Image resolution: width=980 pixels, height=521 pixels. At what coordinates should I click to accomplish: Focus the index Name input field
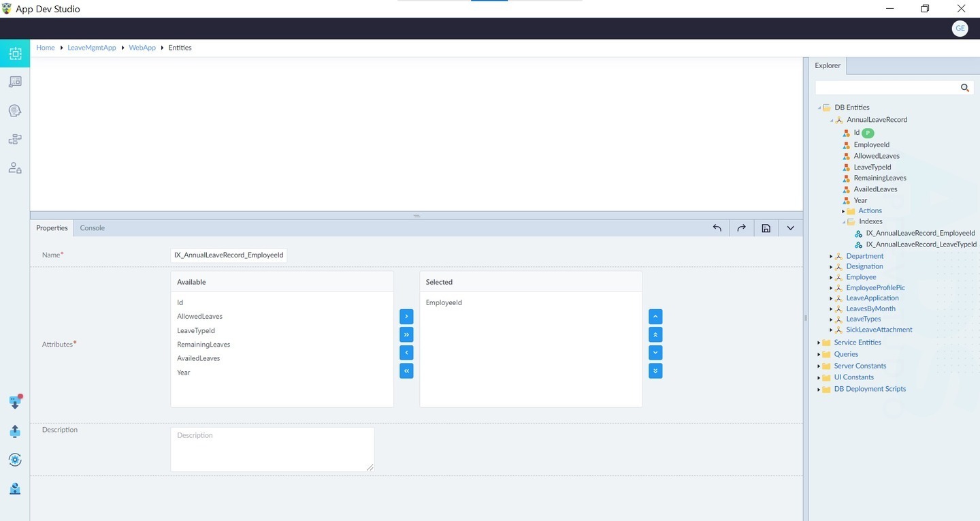229,255
